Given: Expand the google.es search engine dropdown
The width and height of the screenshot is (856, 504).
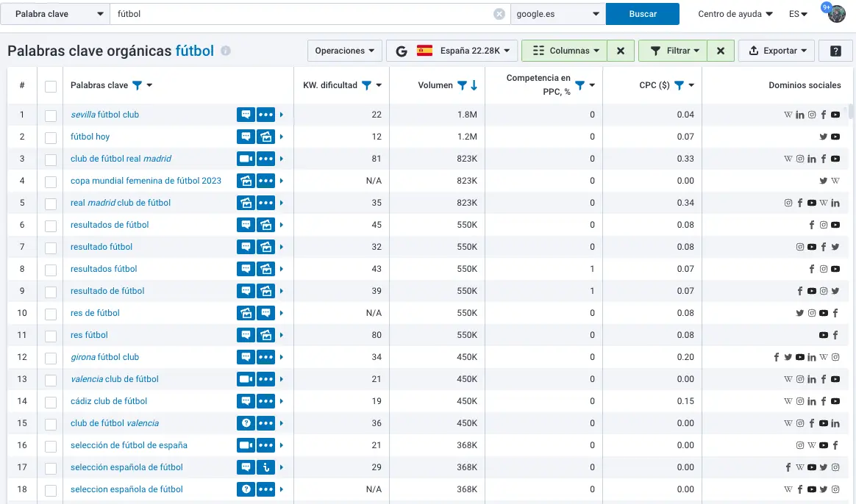Looking at the screenshot, I should tap(557, 14).
